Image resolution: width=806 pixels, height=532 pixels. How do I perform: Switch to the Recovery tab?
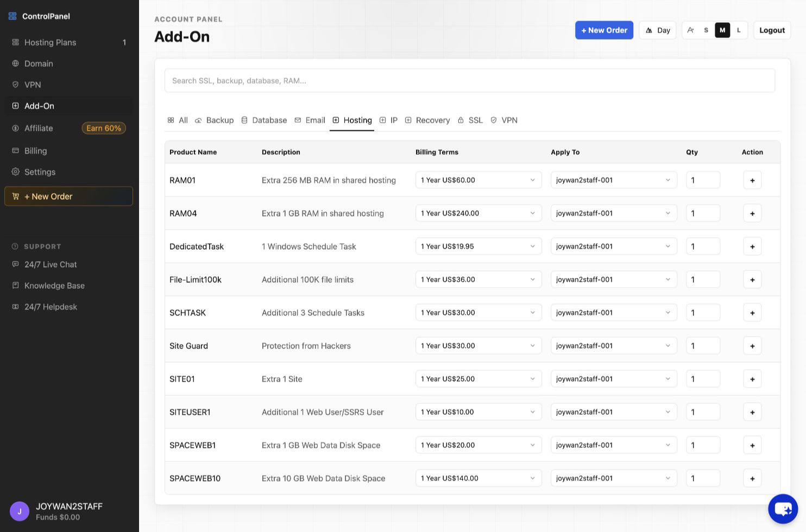[427, 120]
